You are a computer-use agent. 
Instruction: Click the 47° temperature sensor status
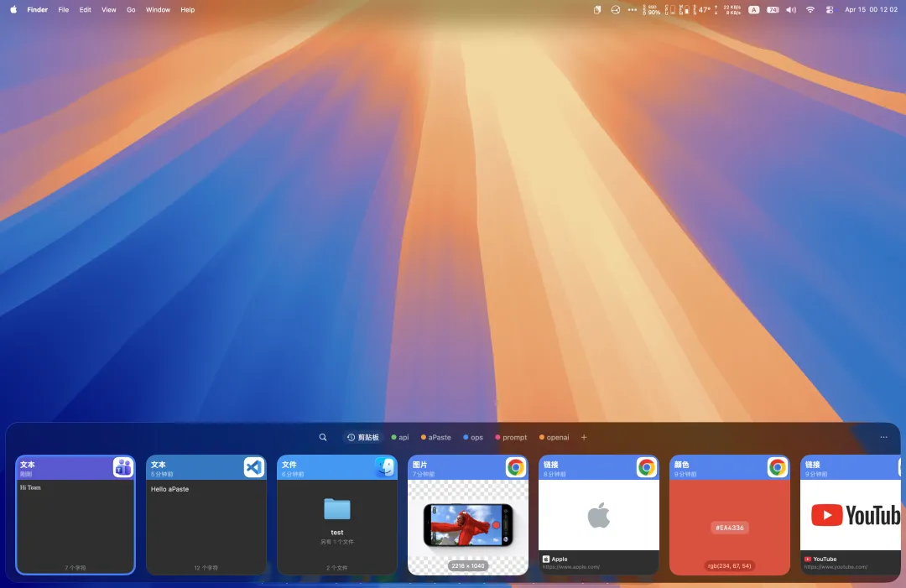pos(702,10)
